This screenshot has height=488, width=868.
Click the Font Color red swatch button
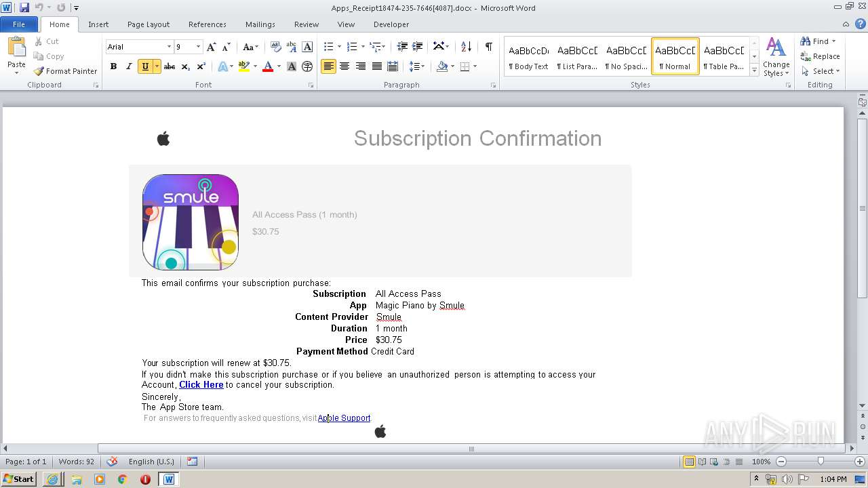coord(268,66)
